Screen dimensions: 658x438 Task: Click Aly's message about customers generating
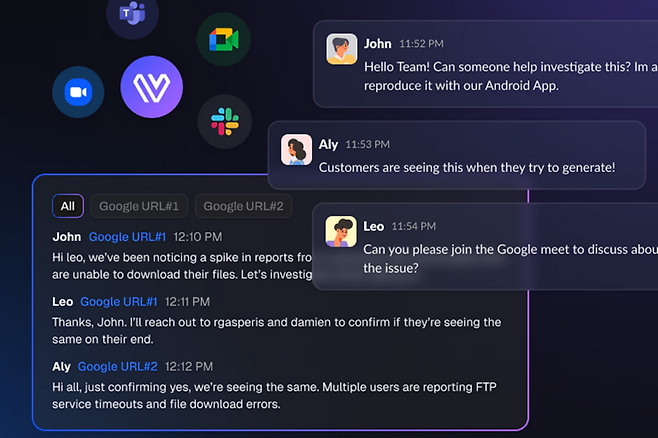click(x=466, y=168)
